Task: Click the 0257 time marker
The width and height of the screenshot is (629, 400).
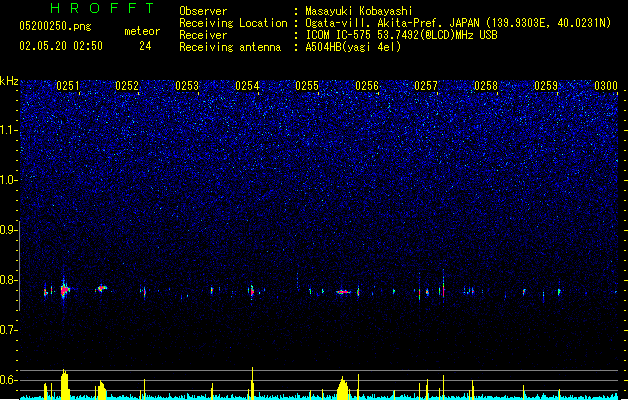Action: point(426,86)
